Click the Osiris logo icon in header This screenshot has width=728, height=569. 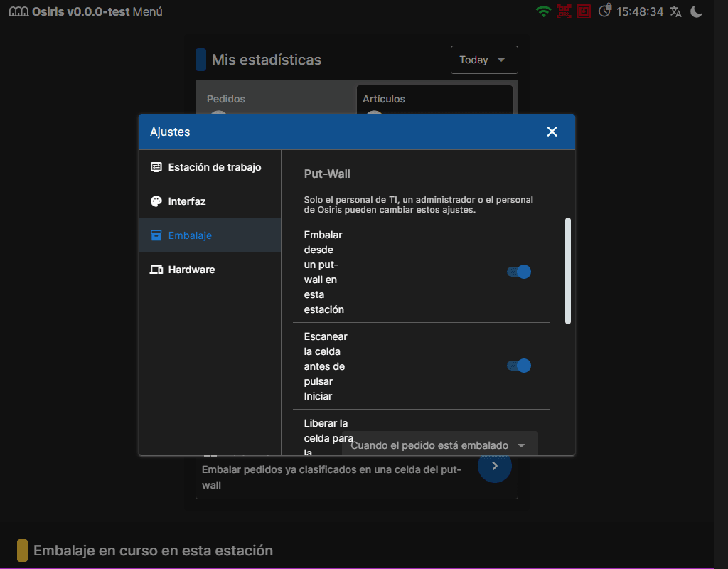tap(18, 11)
